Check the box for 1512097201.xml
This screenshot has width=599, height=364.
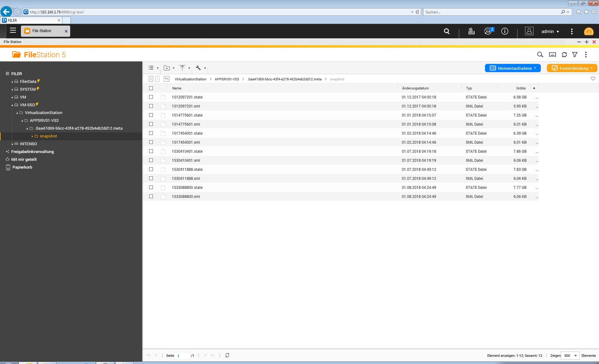point(151,106)
